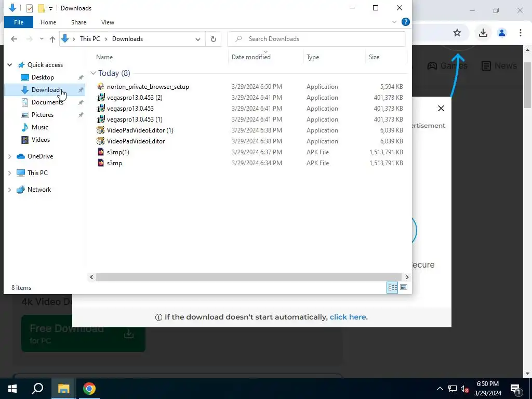Open Chrome profile avatar icon
The height and width of the screenshot is (399, 532).
point(502,33)
